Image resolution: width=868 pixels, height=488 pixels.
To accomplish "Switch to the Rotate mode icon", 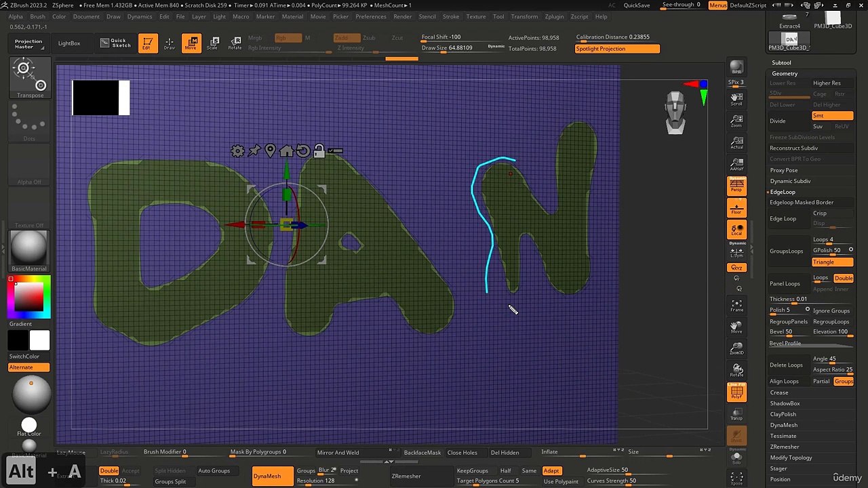I will (235, 44).
